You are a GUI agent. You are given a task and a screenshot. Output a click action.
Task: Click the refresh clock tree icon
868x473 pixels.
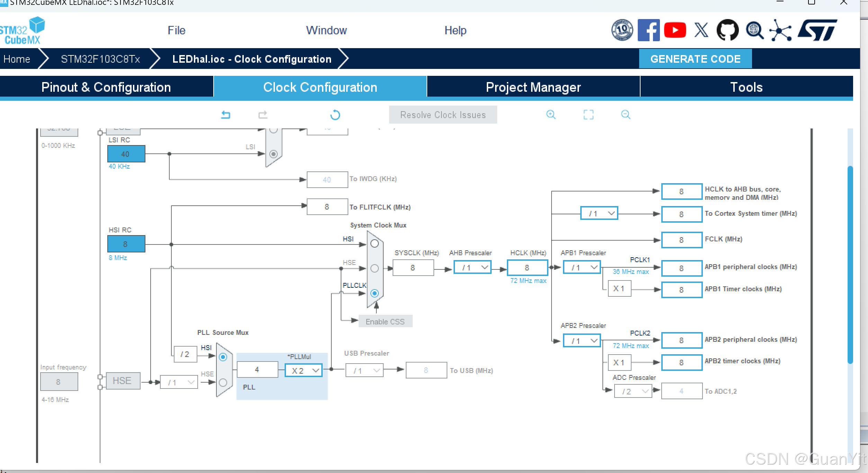point(335,115)
